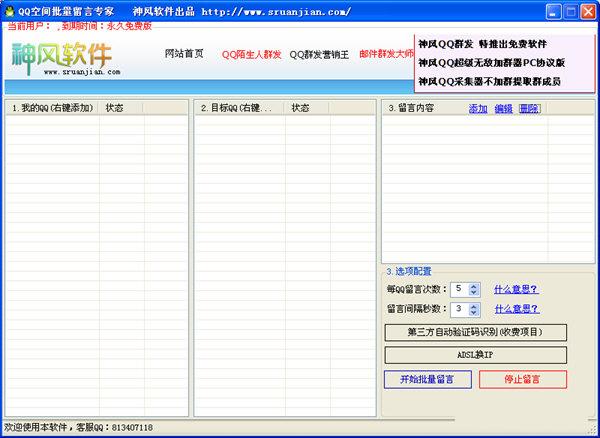Viewport: 600px width, 438px height.
Task: Open 什么意思? link beside 留言间隔秒数
Action: [517, 309]
